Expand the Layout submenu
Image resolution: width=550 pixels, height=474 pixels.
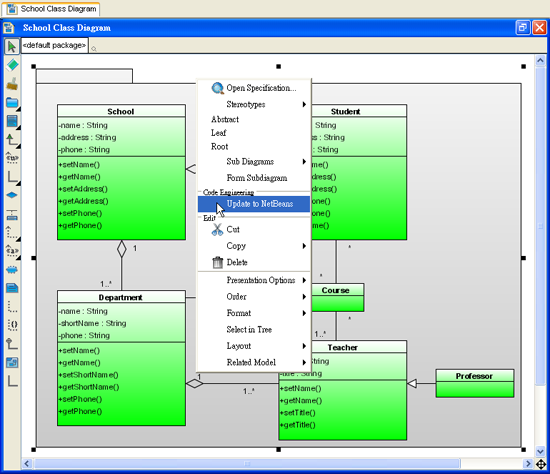pyautogui.click(x=254, y=346)
